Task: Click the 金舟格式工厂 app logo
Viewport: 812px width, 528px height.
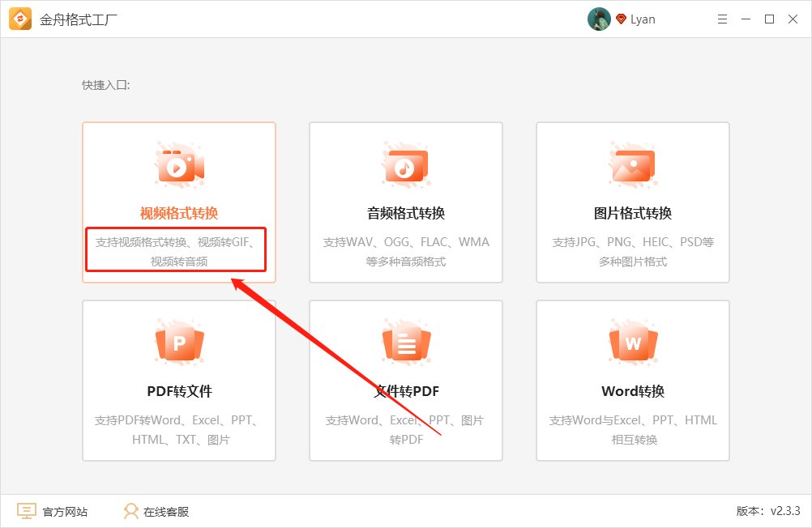Action: (x=20, y=19)
